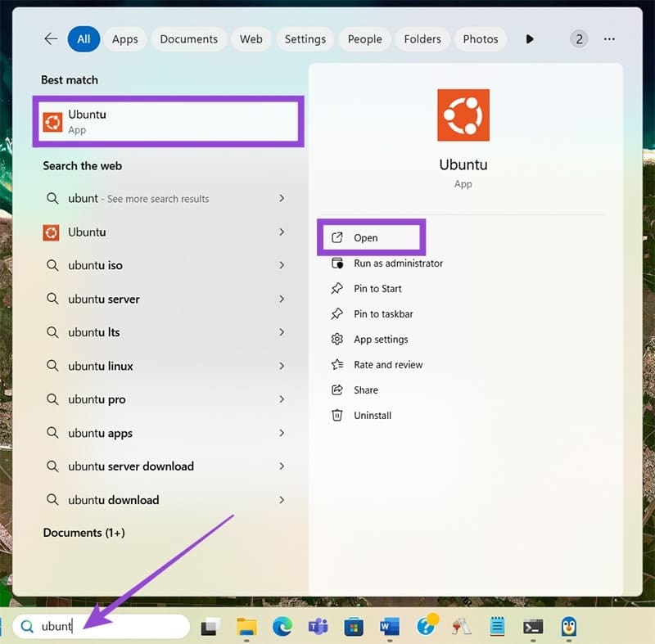Click the taskbar search box containing 'ubunt'
The image size is (655, 644).
pos(101,626)
